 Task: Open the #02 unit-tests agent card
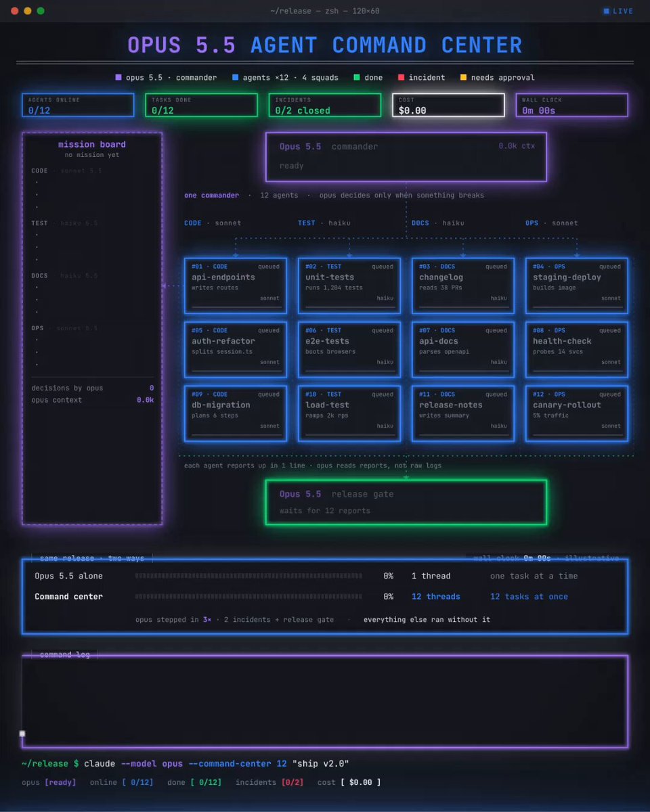[x=349, y=286]
